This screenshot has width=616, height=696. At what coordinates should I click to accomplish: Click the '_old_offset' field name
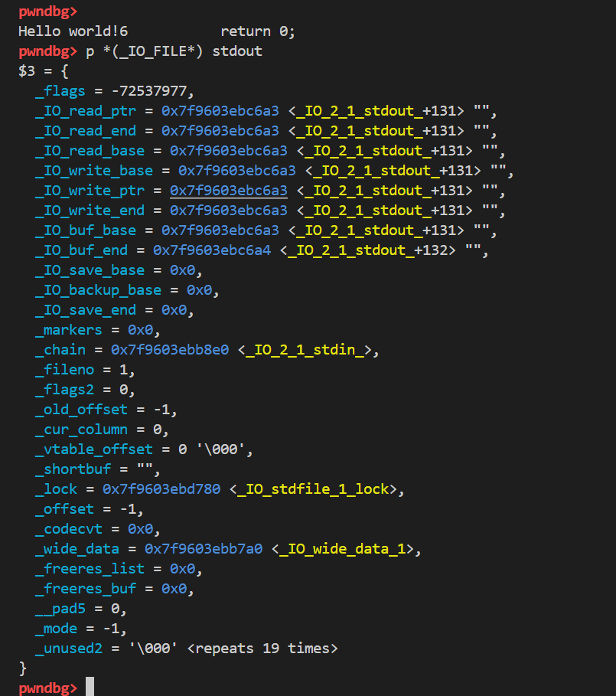[x=82, y=410]
